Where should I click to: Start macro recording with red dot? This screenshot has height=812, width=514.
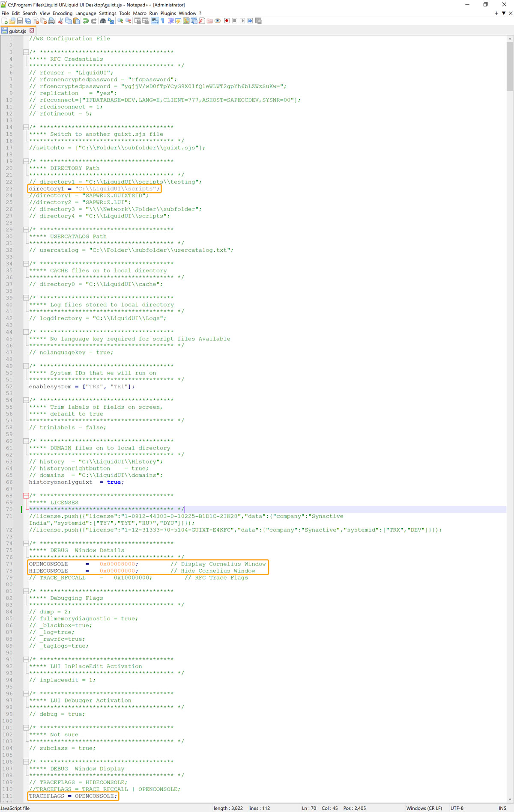227,21
